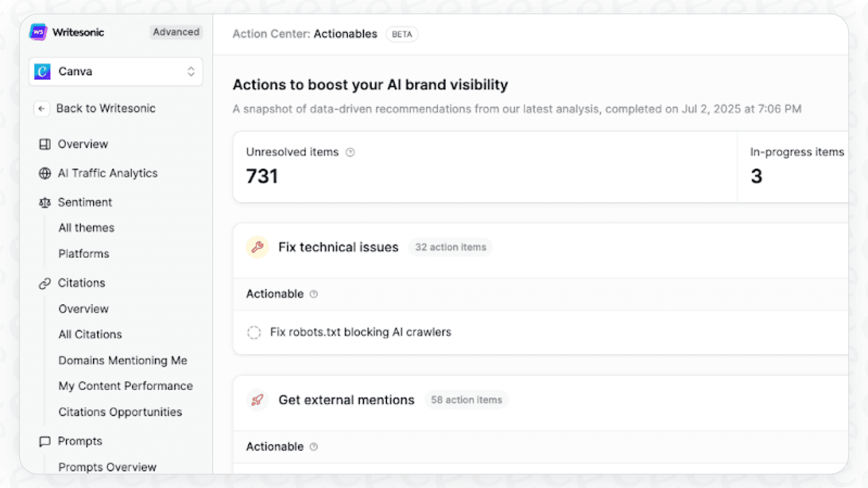The width and height of the screenshot is (868, 488).
Task: Click the wrench icon on Fix technical issues
Action: [x=257, y=247]
